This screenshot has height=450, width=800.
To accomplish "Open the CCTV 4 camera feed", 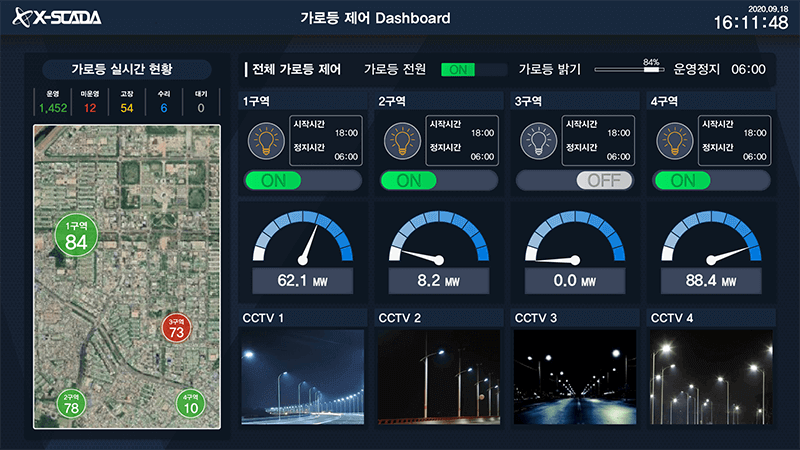I will (x=711, y=377).
